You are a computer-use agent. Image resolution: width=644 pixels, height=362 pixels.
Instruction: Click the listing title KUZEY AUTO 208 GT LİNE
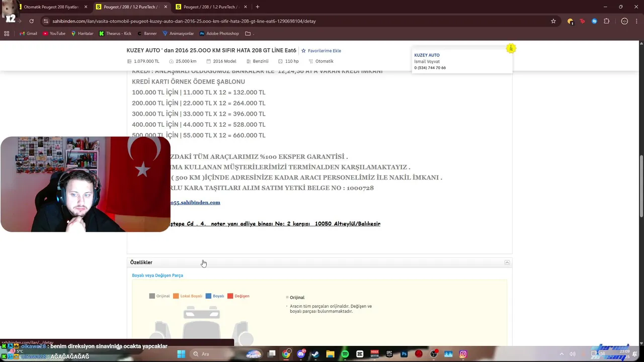point(211,51)
